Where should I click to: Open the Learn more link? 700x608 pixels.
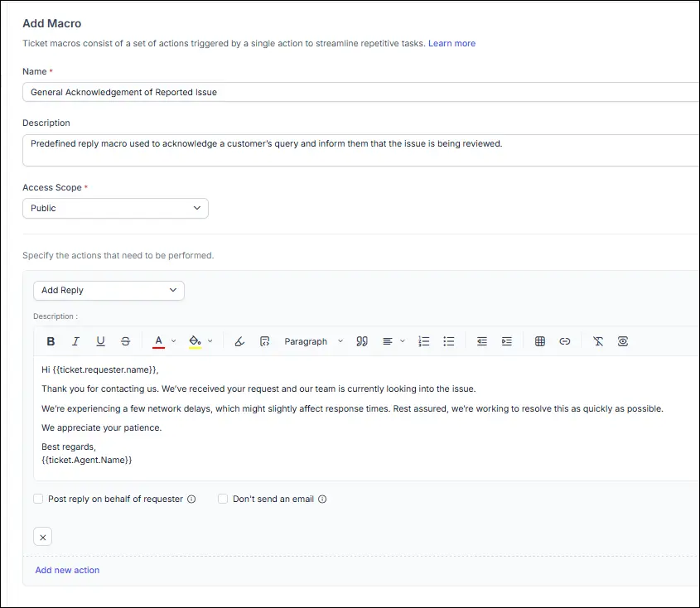point(451,43)
